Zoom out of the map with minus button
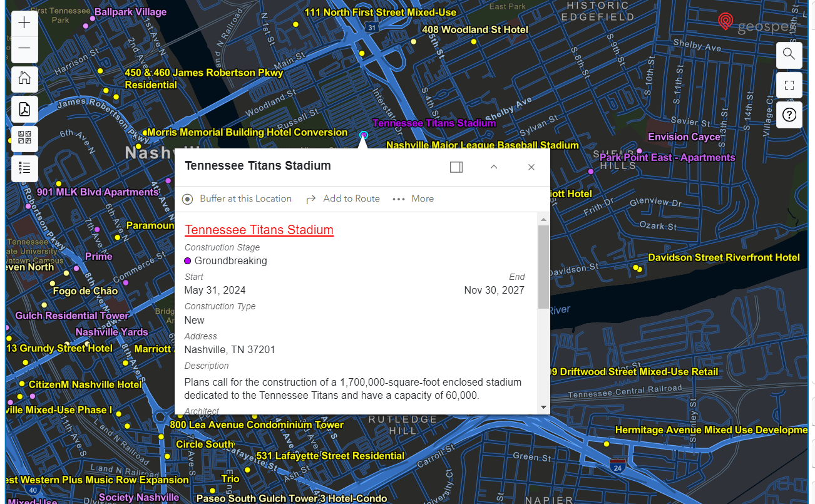The height and width of the screenshot is (504, 815). tap(24, 49)
